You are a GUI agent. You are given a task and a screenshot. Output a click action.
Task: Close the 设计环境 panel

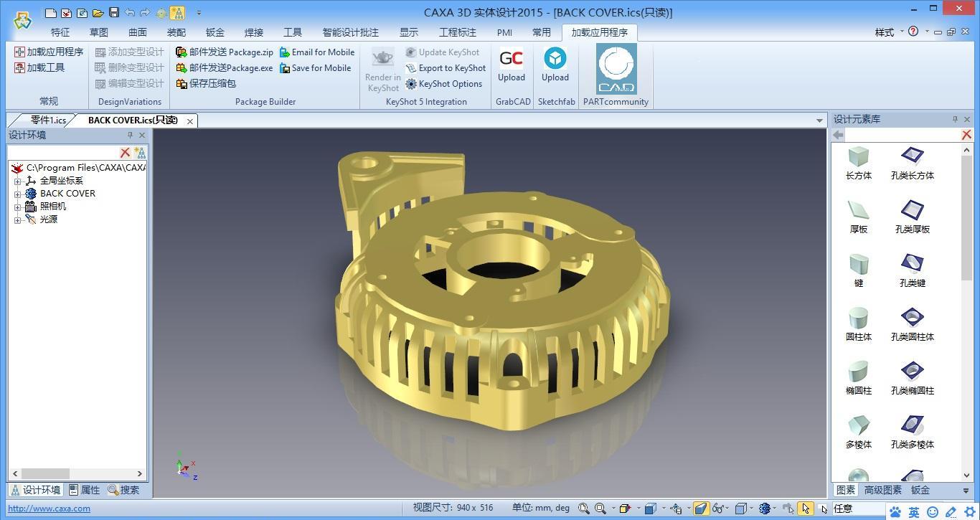point(142,135)
